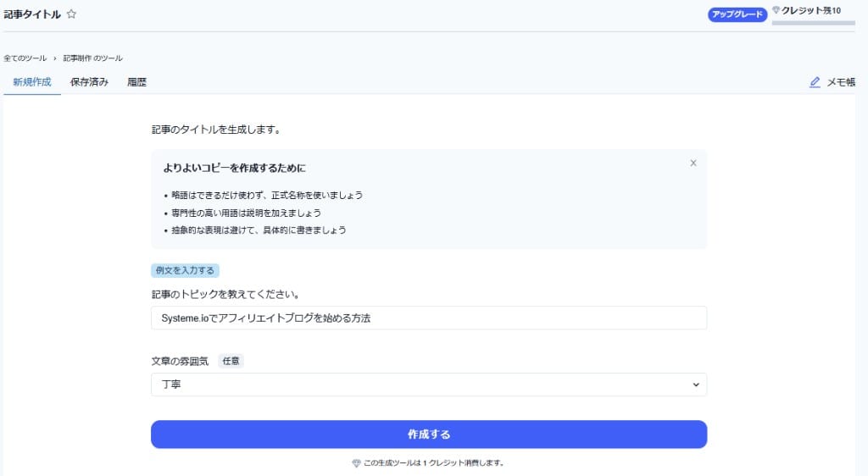The image size is (868, 476).
Task: Switch to the 保存済み tab
Action: (x=89, y=82)
